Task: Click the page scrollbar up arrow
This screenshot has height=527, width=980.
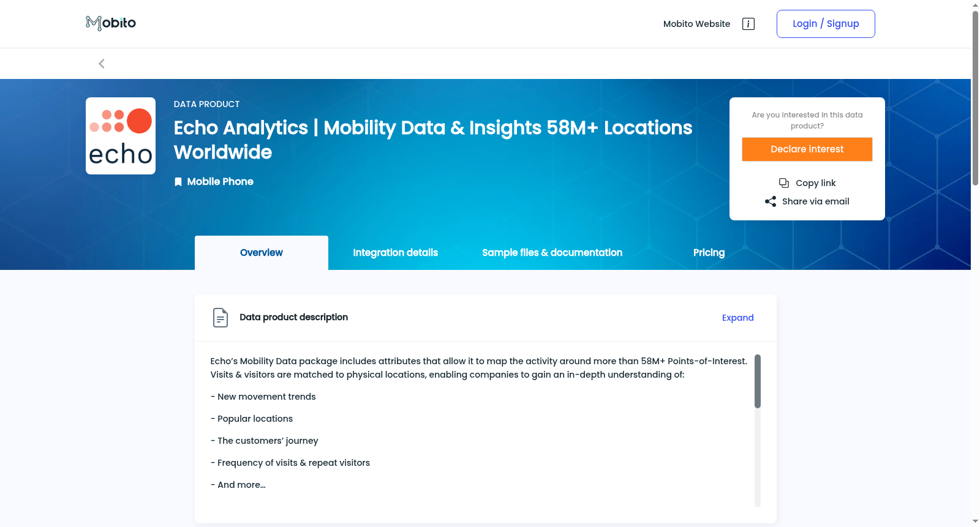Action: pos(975,5)
